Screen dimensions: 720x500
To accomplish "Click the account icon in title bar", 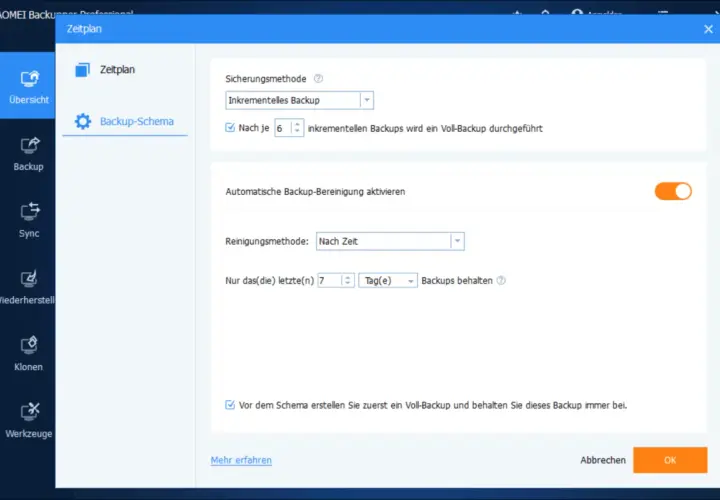I will point(577,12).
